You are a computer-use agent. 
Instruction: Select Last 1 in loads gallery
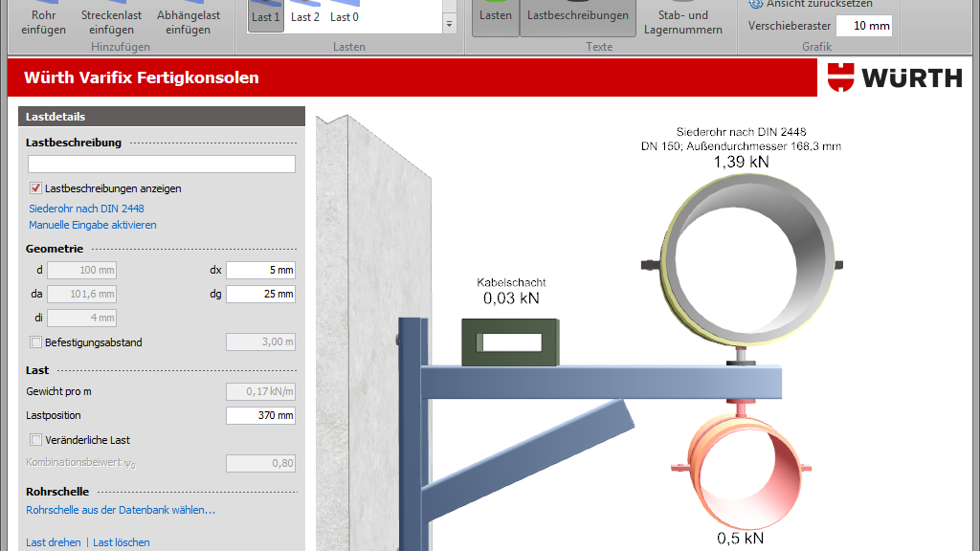[x=266, y=15]
